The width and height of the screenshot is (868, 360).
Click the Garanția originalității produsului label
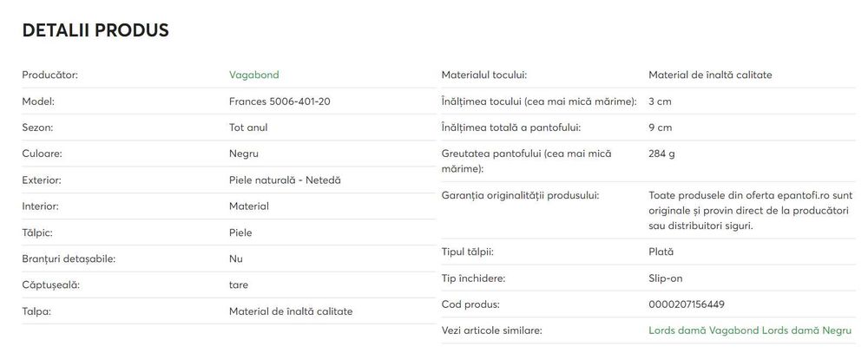click(520, 195)
